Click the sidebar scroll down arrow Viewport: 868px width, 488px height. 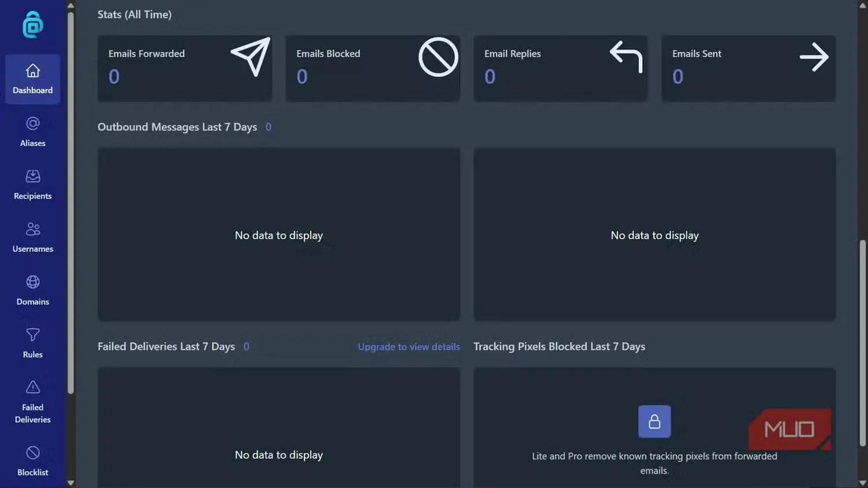(x=71, y=483)
